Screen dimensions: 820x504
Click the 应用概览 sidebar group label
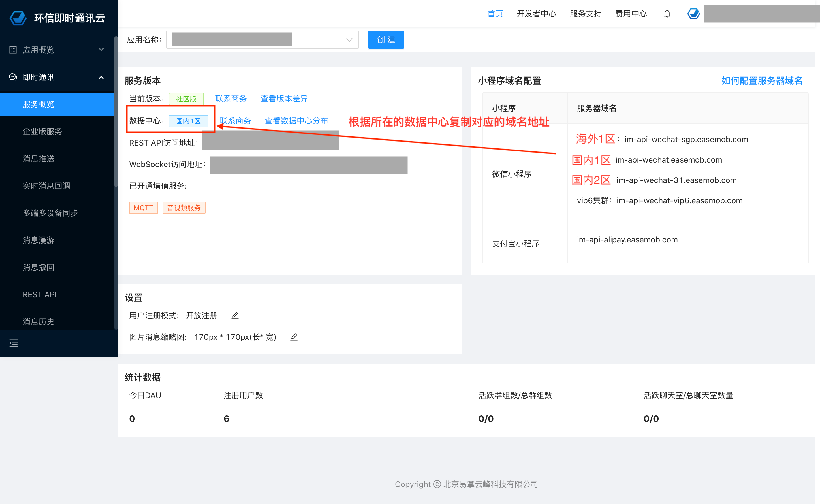[x=38, y=50]
